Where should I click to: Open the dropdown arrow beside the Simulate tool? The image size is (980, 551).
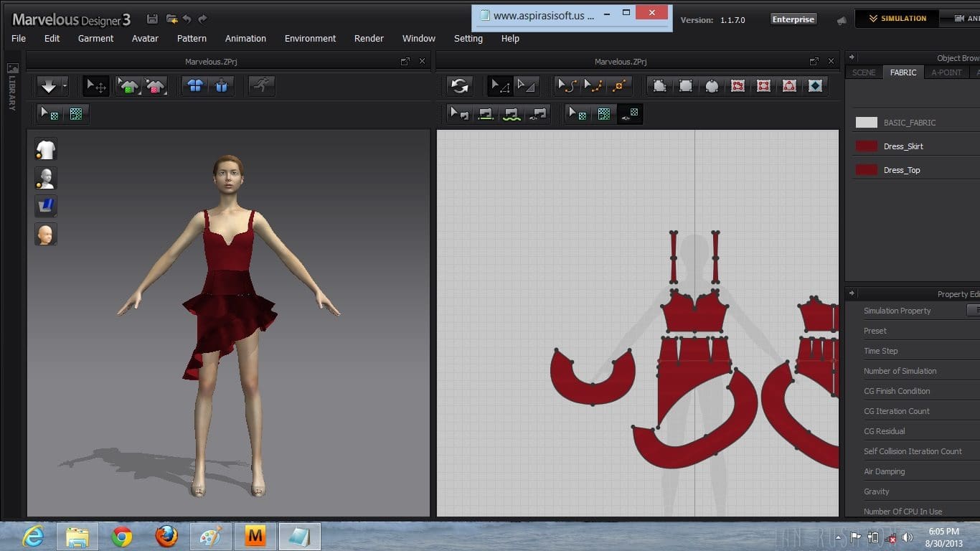click(65, 86)
